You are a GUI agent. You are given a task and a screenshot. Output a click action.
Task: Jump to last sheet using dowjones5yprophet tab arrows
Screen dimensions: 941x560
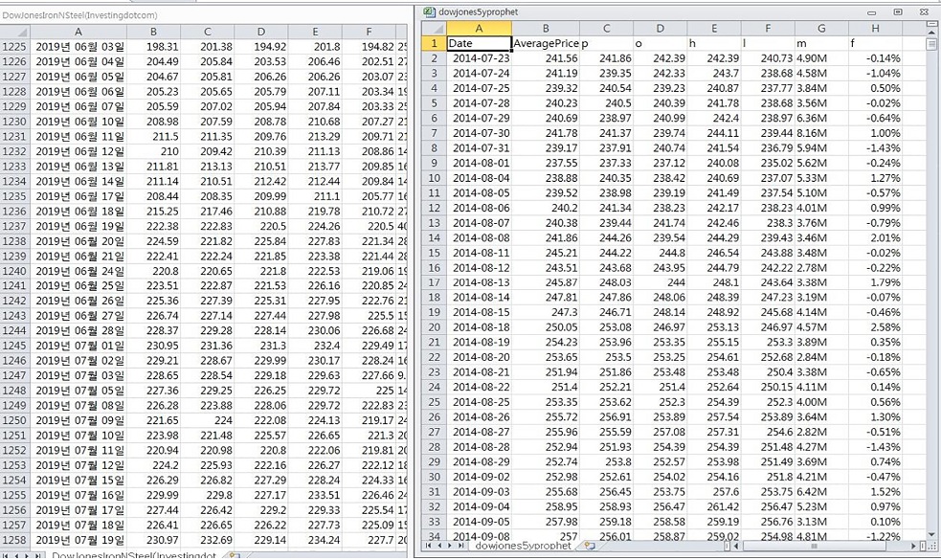460,546
